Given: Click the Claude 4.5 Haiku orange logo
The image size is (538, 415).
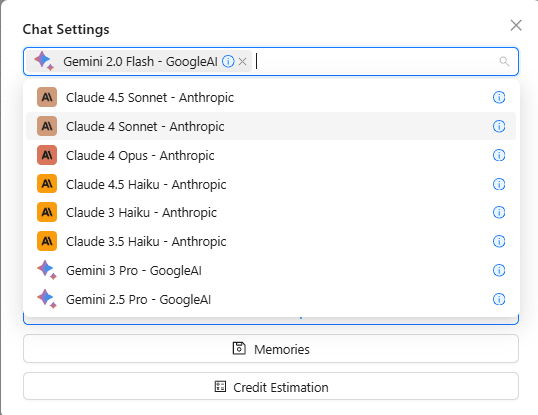Looking at the screenshot, I should point(47,184).
